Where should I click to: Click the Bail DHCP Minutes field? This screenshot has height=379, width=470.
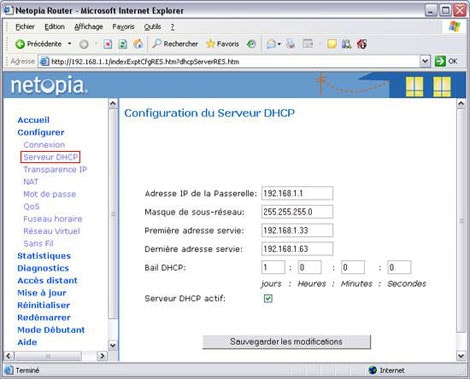click(x=353, y=267)
